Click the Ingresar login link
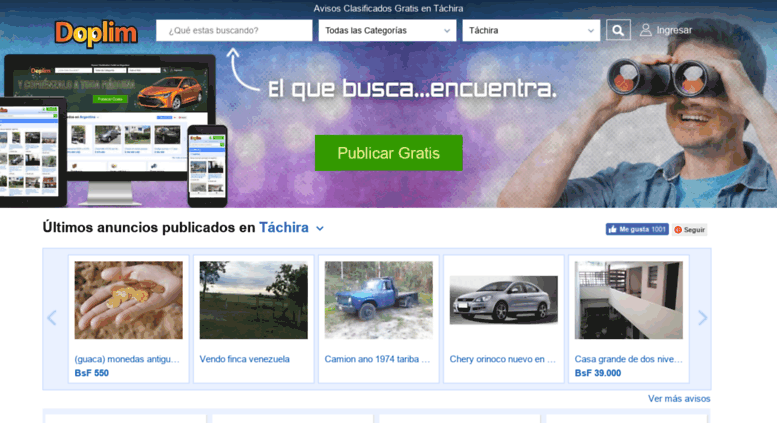Screen dimensions: 777x423 [674, 30]
